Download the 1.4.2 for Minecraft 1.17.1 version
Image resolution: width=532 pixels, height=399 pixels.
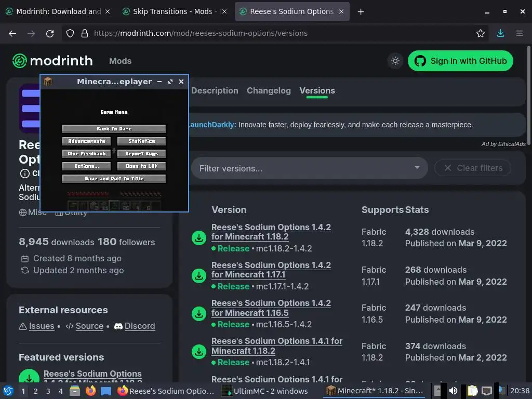pos(199,276)
